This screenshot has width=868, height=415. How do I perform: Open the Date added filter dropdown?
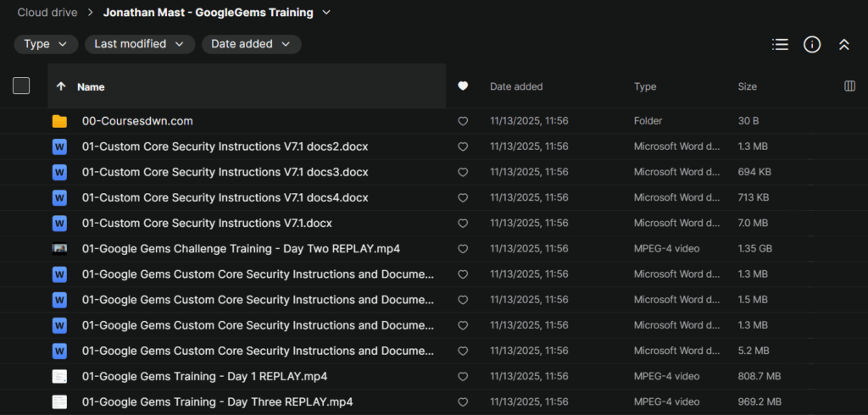[x=251, y=44]
